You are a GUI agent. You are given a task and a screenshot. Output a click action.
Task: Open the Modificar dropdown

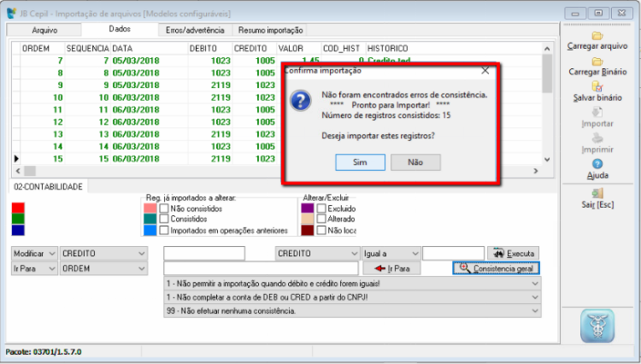click(x=35, y=254)
